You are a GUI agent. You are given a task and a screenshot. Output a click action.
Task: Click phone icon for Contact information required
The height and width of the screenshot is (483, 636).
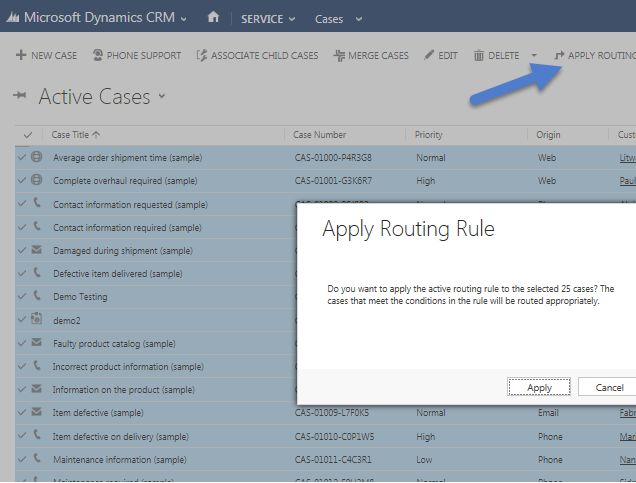click(37, 225)
